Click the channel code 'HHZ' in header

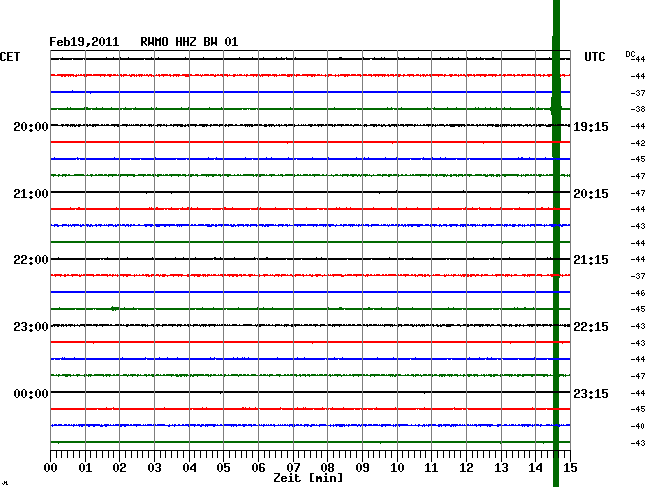(186, 42)
